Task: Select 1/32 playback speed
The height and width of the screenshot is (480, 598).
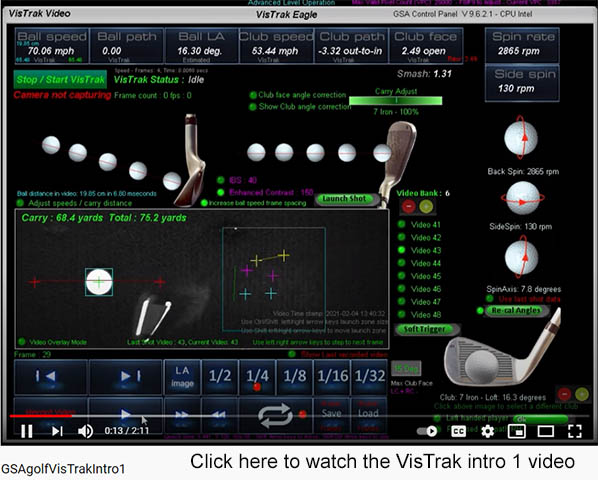Action: (369, 377)
